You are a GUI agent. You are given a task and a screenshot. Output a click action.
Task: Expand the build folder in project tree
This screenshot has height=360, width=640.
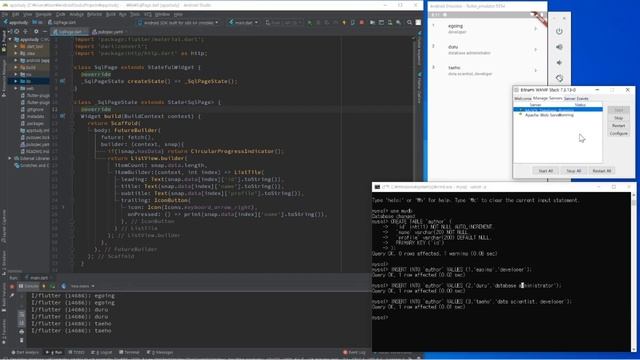click(x=16, y=67)
